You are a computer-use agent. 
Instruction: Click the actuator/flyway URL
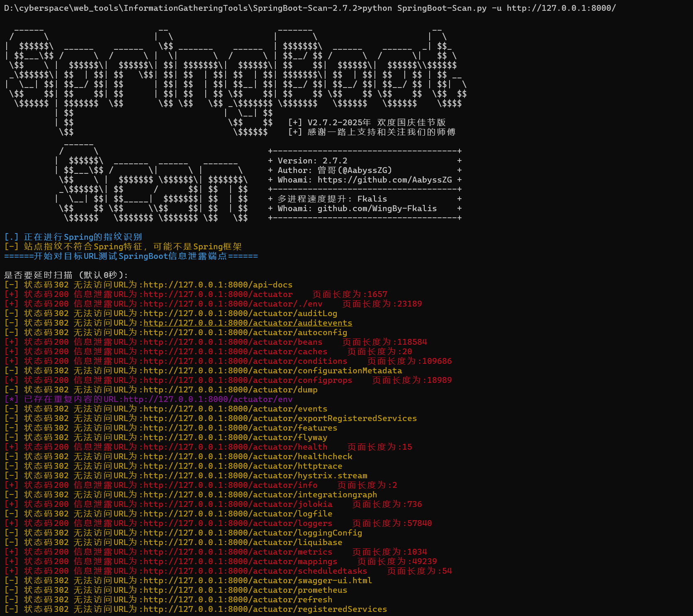click(x=235, y=437)
